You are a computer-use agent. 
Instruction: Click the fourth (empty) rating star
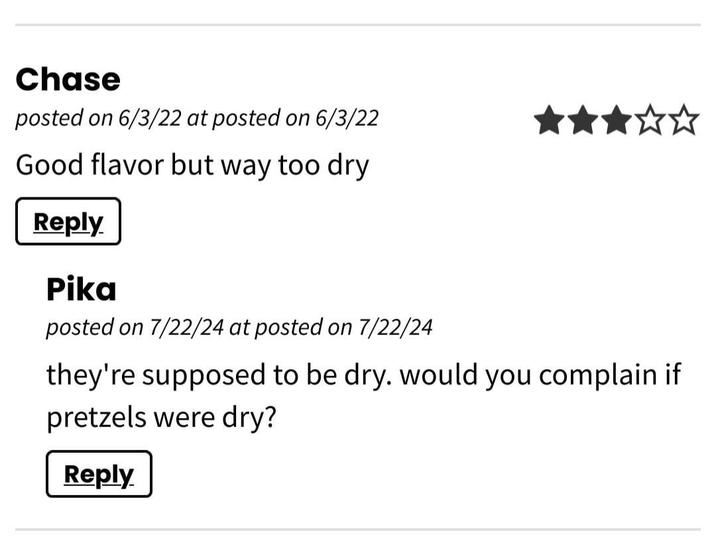click(650, 122)
